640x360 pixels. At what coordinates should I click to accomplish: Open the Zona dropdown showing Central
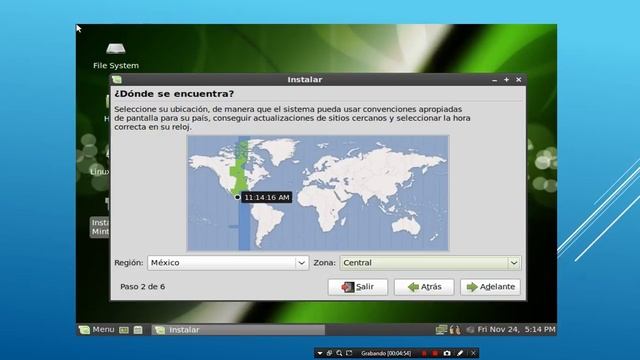[x=430, y=263]
